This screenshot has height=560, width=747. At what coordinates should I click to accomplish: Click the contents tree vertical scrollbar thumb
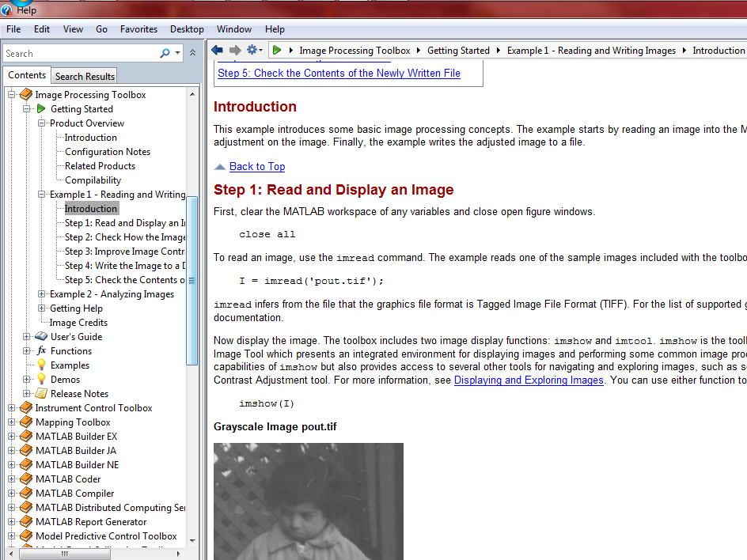[192, 281]
